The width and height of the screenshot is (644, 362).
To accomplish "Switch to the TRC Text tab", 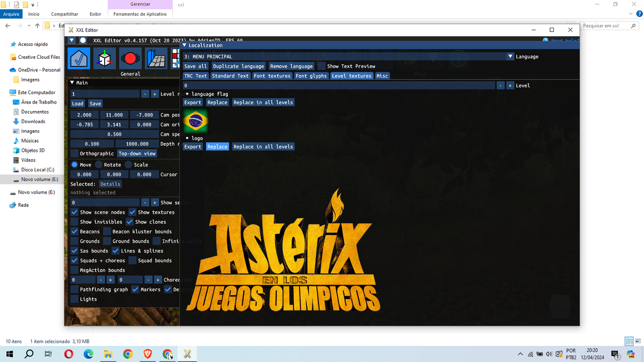I will point(195,76).
